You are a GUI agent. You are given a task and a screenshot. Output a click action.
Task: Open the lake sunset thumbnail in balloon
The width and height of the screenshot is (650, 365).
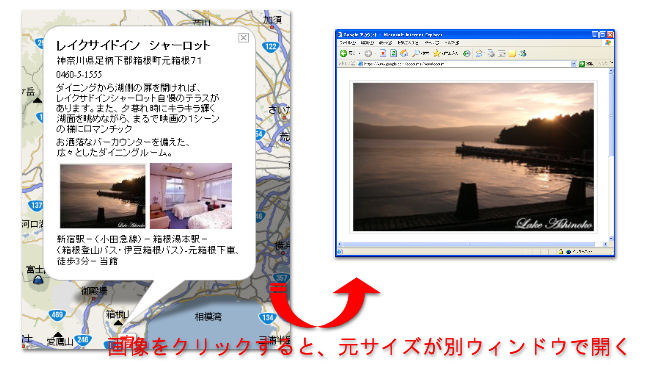[x=103, y=196]
